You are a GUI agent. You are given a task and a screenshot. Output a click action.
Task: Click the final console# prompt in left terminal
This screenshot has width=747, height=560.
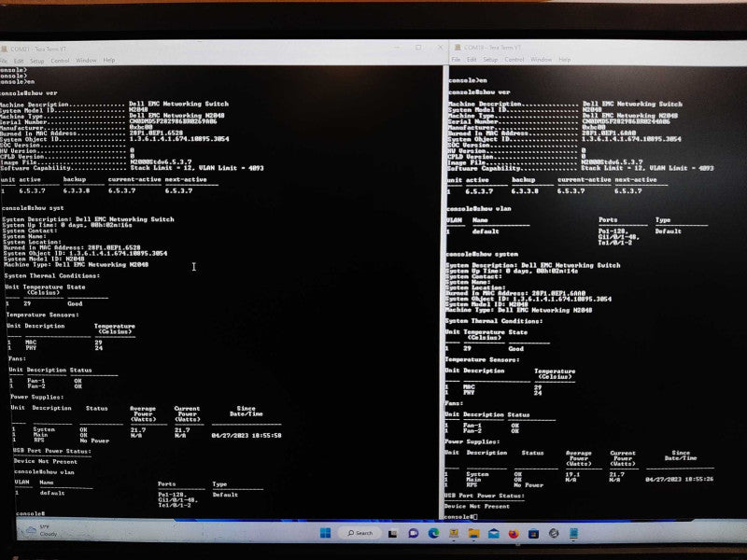(x=31, y=514)
